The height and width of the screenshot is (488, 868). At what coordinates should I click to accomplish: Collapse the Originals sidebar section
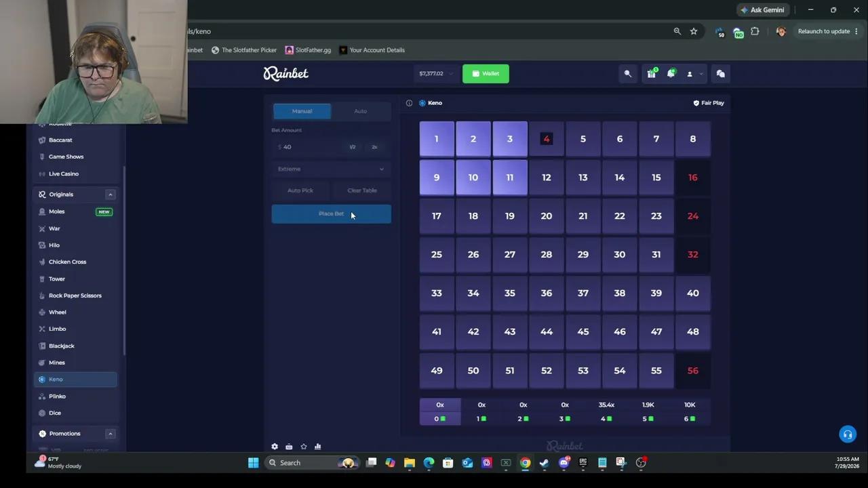pos(111,195)
